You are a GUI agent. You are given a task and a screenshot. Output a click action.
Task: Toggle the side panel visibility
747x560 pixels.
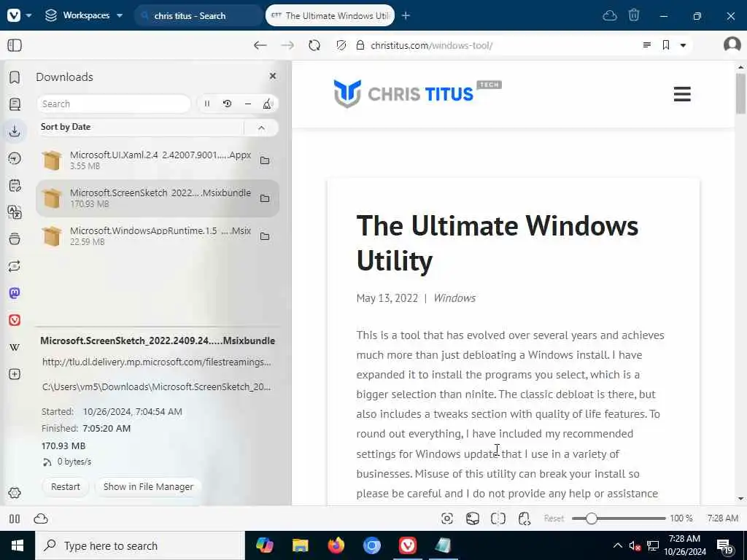[x=15, y=45]
